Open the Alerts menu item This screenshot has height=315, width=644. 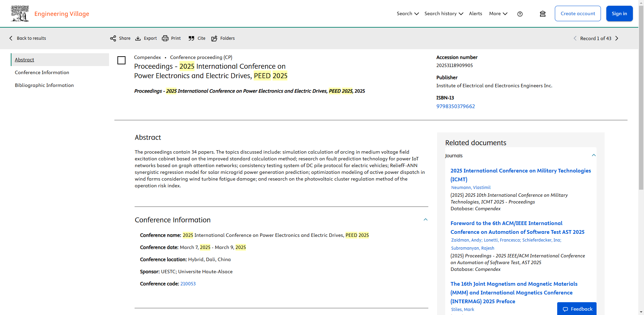(475, 14)
